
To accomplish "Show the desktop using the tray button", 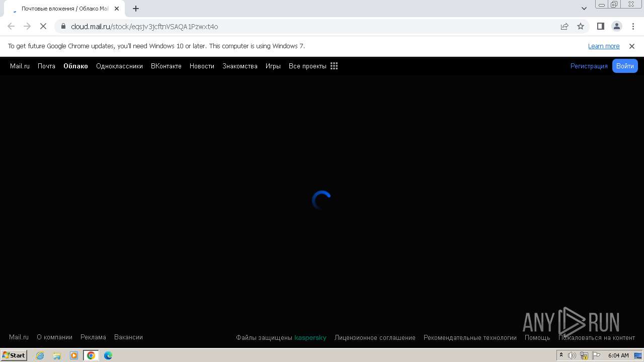I will (638, 355).
